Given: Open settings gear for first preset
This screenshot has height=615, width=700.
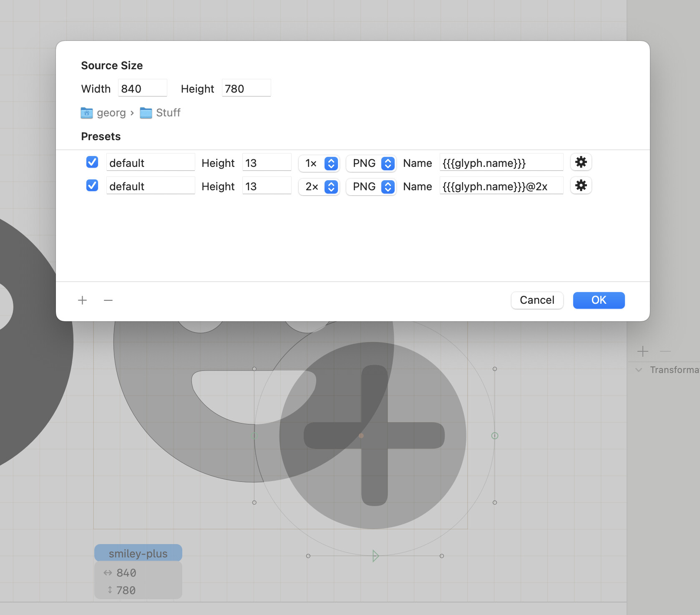Looking at the screenshot, I should 581,162.
